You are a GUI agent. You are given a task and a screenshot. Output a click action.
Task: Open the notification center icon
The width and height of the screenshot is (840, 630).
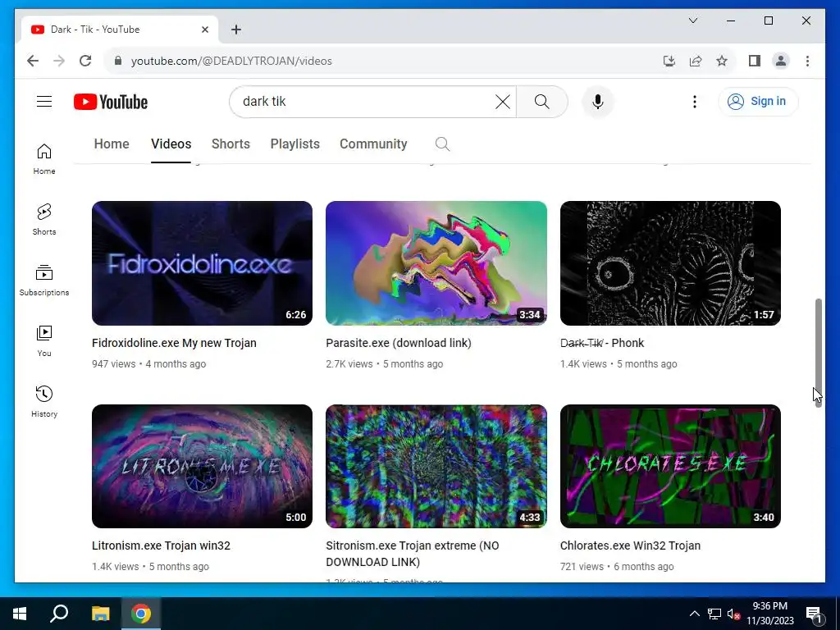pyautogui.click(x=814, y=614)
